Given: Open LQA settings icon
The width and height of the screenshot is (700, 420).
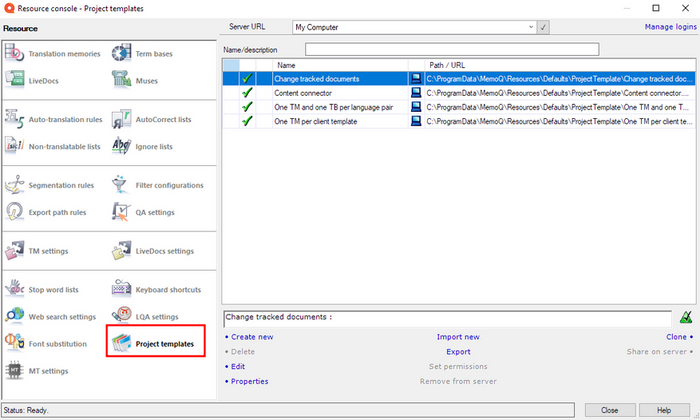Looking at the screenshot, I should (x=121, y=315).
